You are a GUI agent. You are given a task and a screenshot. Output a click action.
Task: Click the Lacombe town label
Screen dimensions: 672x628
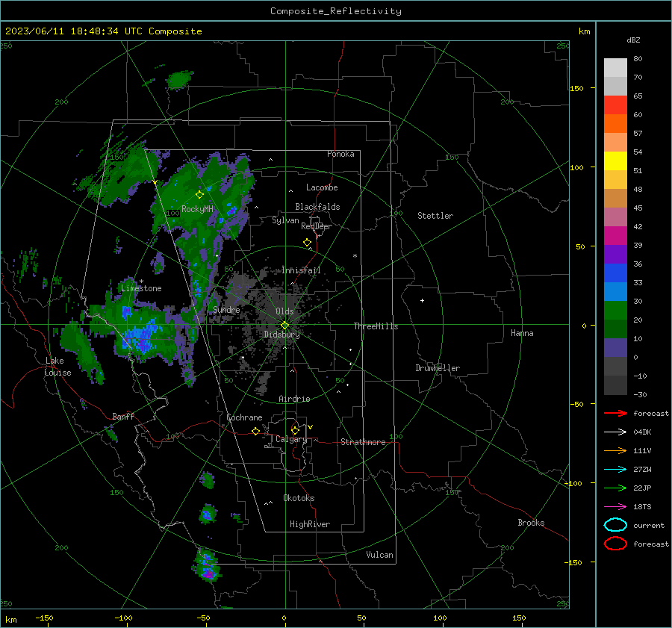[x=322, y=187]
